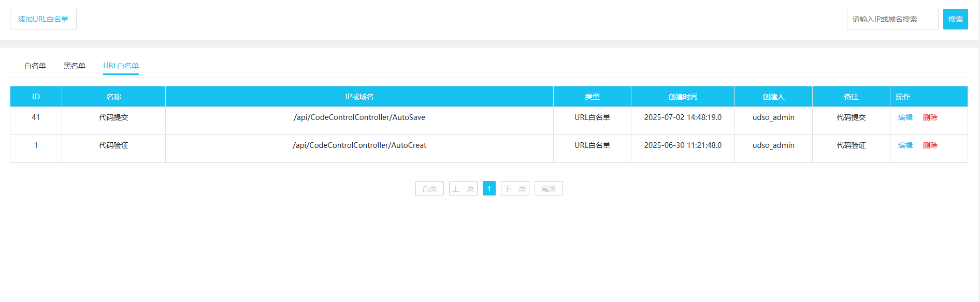Select the /api/CodeControlController/AutoSave cell
This screenshot has width=980, height=302.
coord(359,117)
